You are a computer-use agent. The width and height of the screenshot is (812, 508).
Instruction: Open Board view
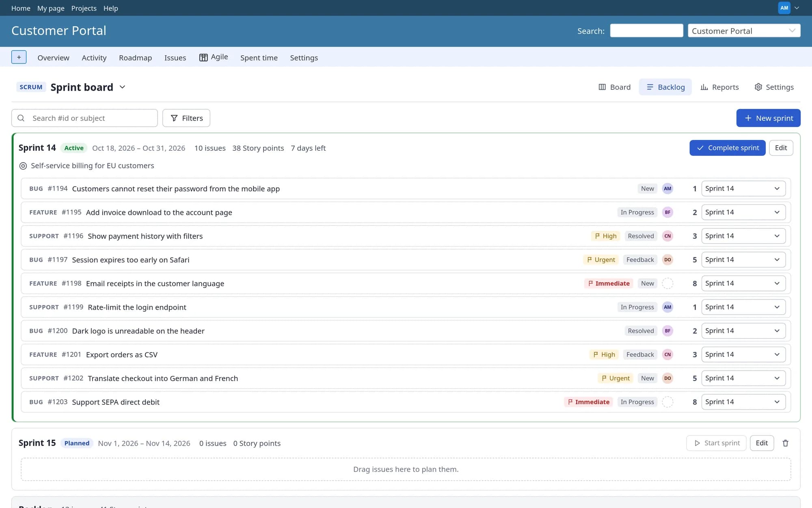[x=614, y=87]
